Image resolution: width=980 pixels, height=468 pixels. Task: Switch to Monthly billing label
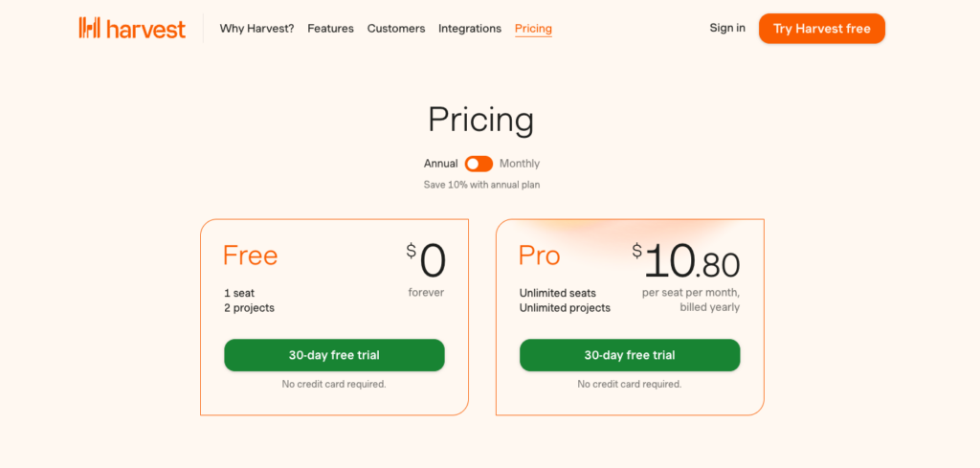click(520, 164)
